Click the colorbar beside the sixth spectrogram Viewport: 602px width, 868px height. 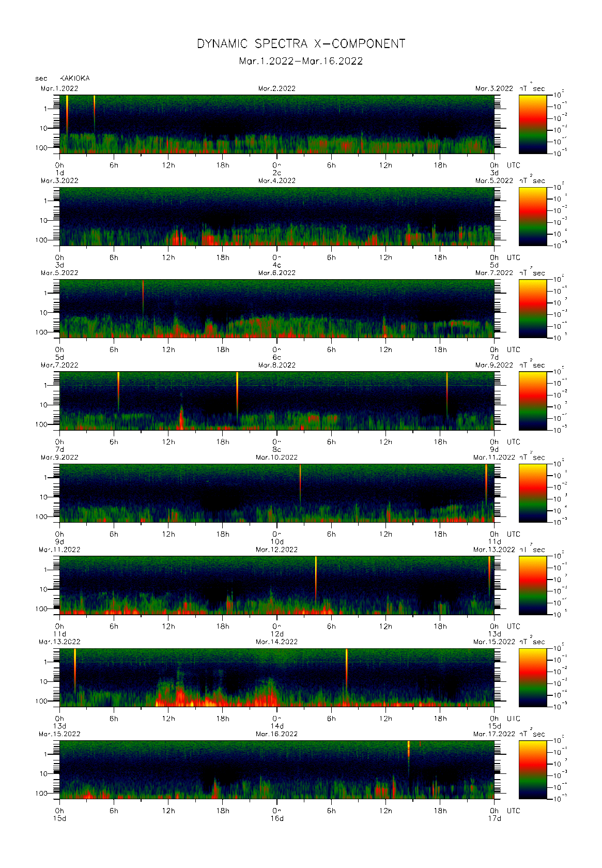click(x=533, y=585)
